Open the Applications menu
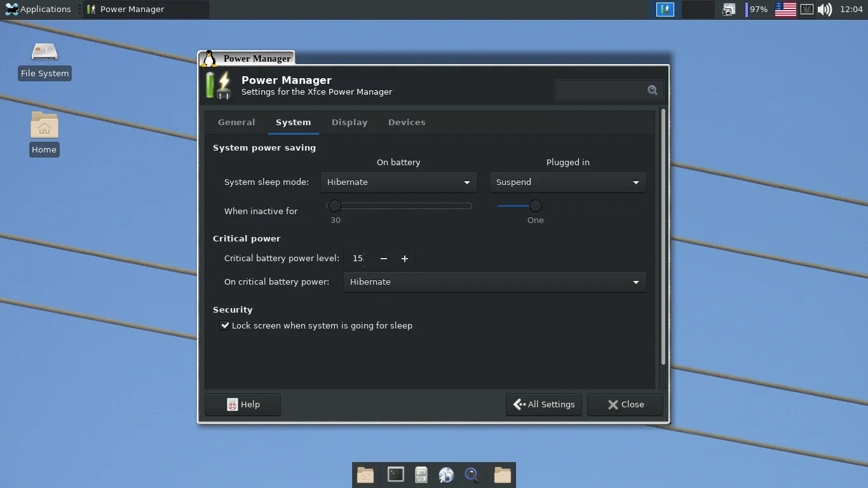The image size is (868, 488). [38, 10]
